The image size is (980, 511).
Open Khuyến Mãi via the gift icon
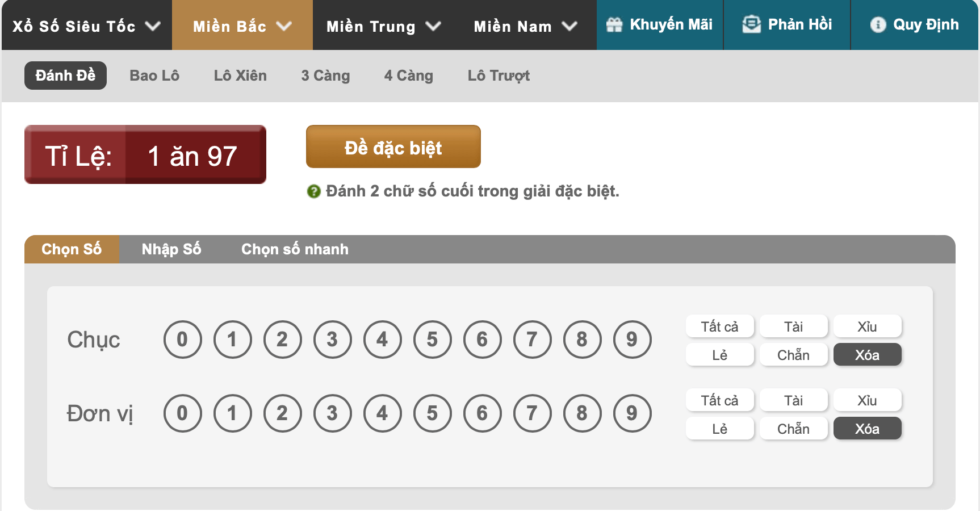615,24
